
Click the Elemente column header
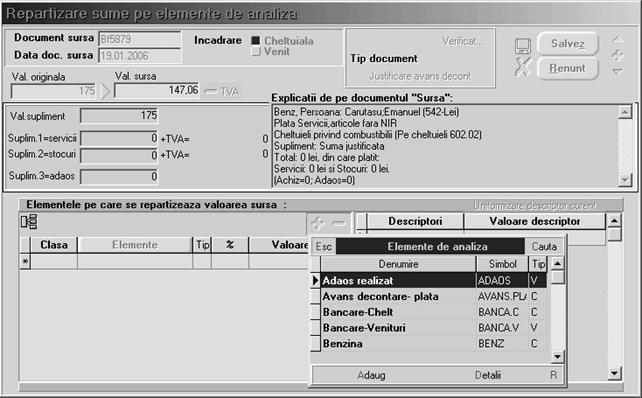135,245
